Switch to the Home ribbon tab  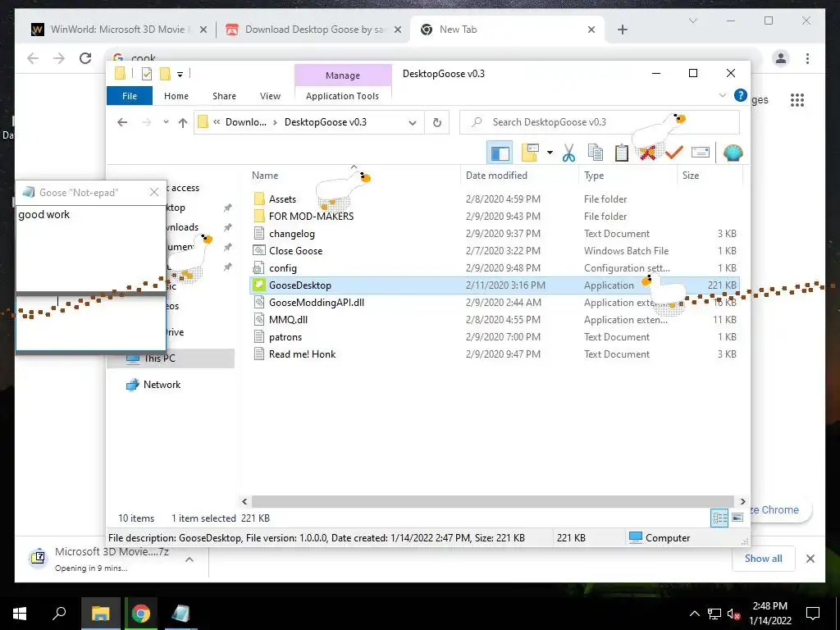tap(176, 96)
